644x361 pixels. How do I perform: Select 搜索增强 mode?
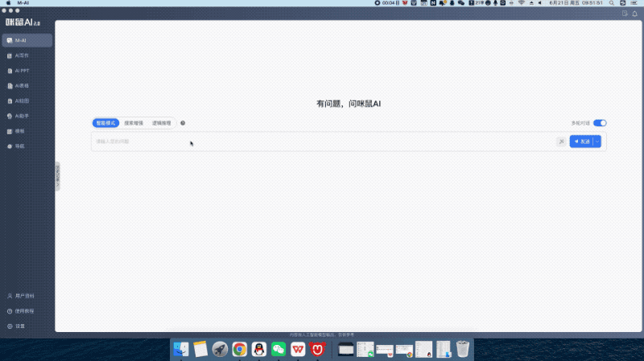point(134,123)
